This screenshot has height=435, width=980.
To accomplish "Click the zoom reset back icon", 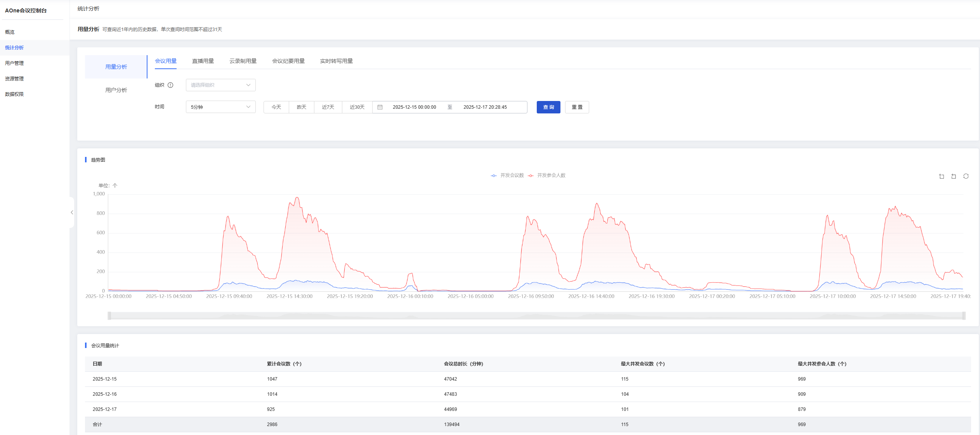I will [954, 176].
